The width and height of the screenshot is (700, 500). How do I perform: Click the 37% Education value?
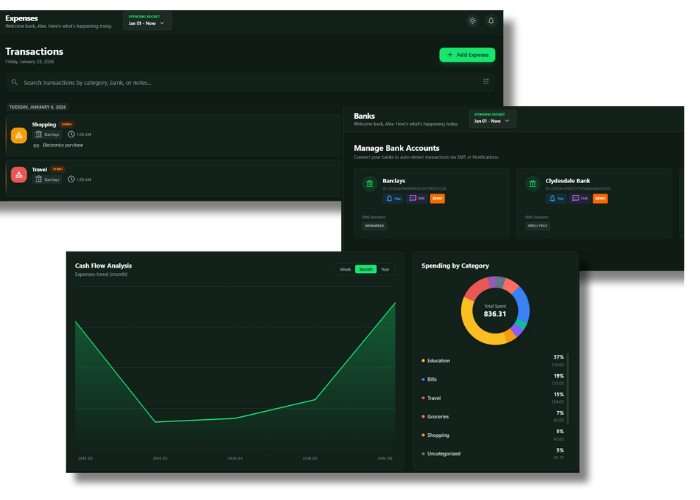558,357
